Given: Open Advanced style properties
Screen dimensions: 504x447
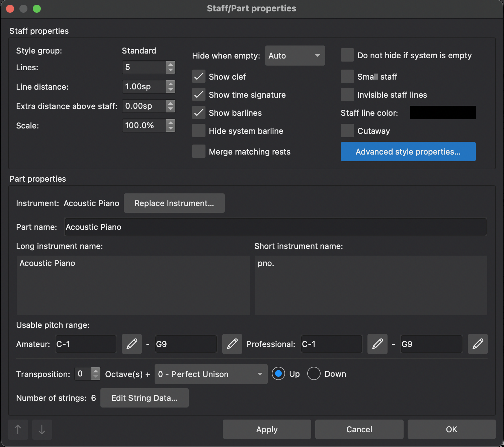Looking at the screenshot, I should click(x=408, y=152).
